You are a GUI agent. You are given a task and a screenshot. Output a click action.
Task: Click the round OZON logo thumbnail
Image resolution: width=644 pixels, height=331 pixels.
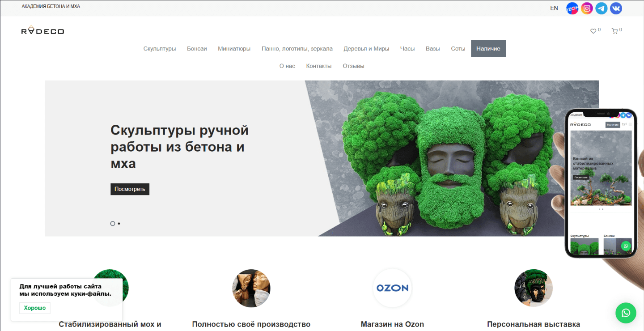coord(392,288)
